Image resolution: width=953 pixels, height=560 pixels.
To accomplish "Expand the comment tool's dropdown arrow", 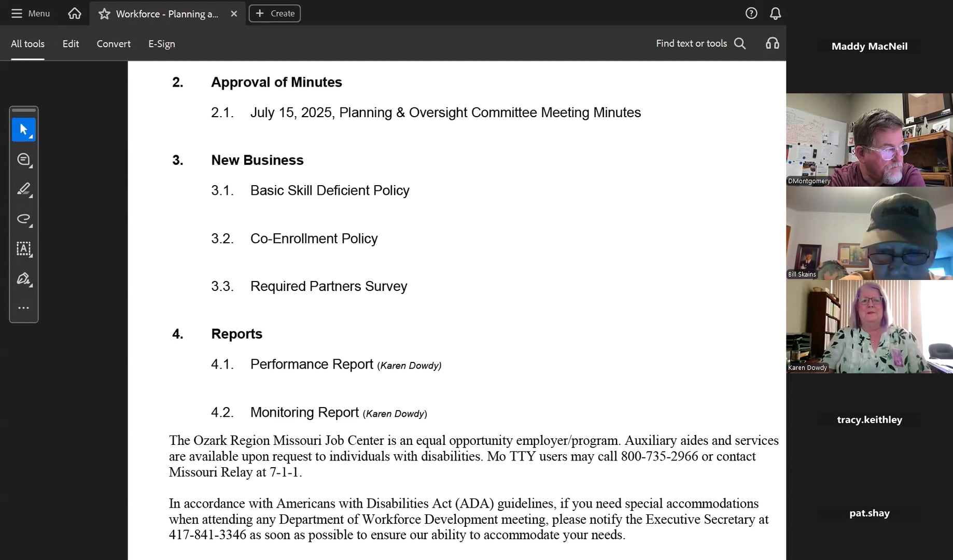I will pos(30,167).
